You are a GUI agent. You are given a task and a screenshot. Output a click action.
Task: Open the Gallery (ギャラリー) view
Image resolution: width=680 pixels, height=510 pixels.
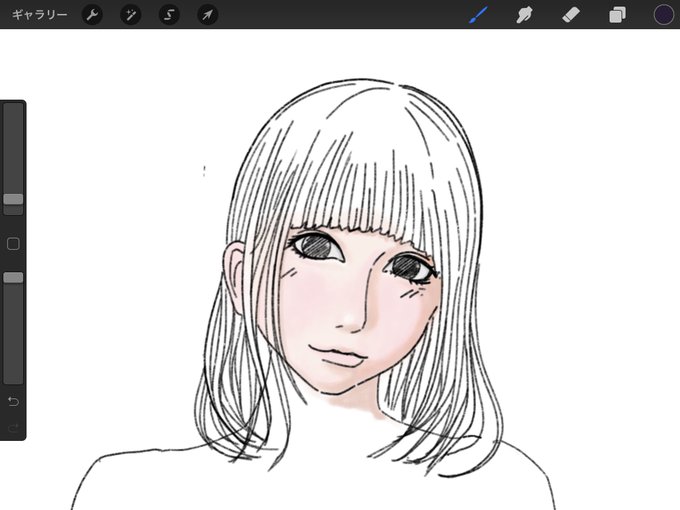[39, 15]
